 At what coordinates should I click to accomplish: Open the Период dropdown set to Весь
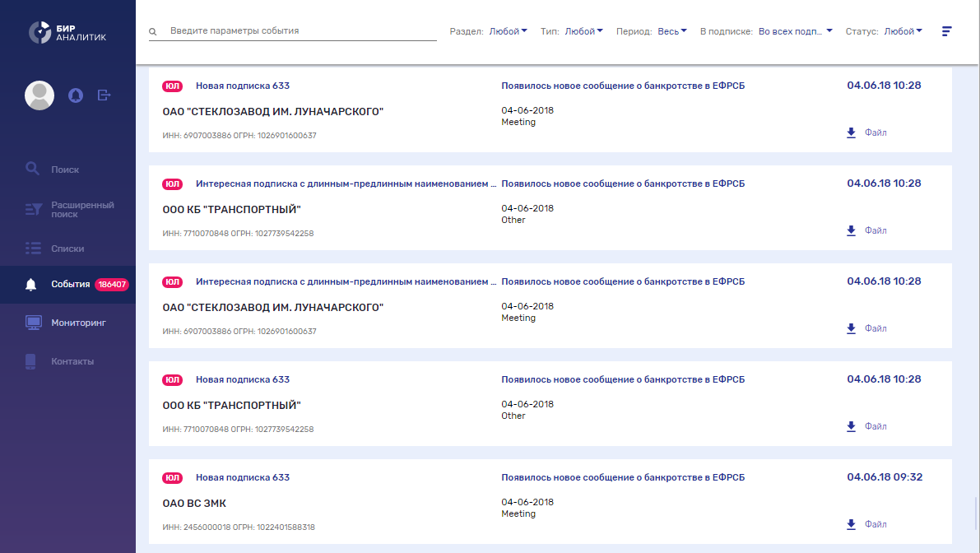pyautogui.click(x=672, y=30)
